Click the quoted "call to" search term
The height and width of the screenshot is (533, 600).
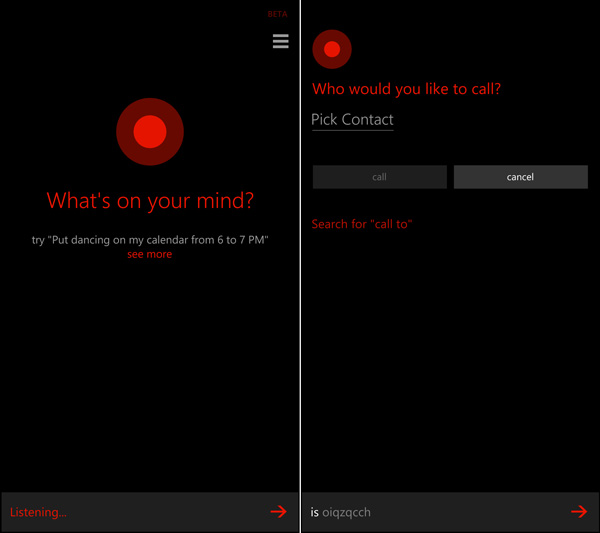click(390, 224)
